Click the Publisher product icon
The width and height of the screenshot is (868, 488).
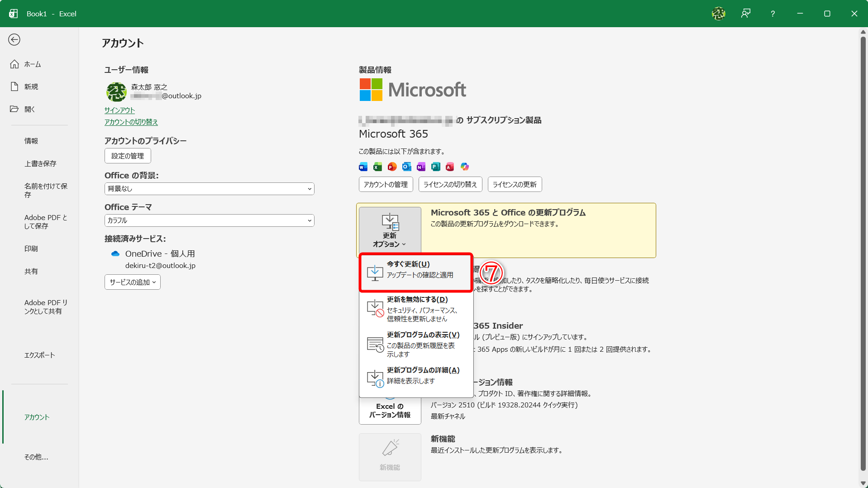click(435, 167)
